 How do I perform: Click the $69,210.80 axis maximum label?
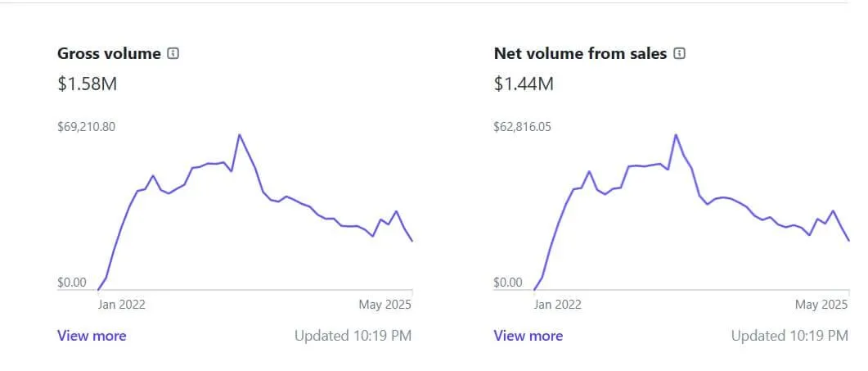click(x=87, y=127)
